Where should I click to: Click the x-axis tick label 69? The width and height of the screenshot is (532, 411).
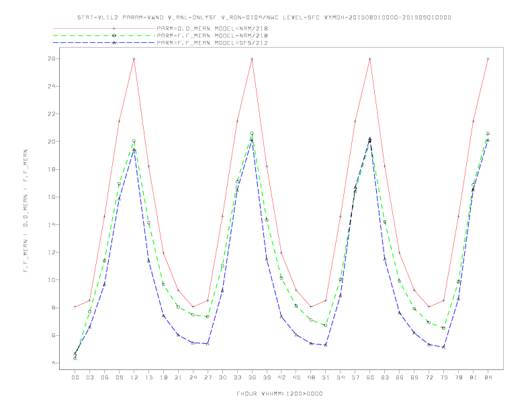click(x=414, y=377)
